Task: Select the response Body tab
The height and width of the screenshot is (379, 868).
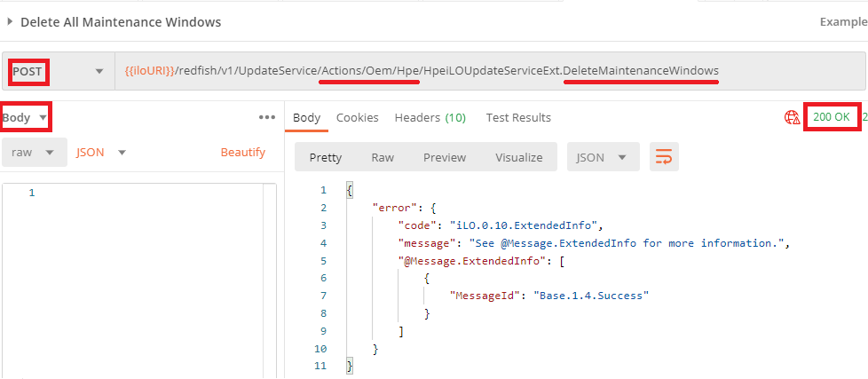Action: tap(306, 117)
